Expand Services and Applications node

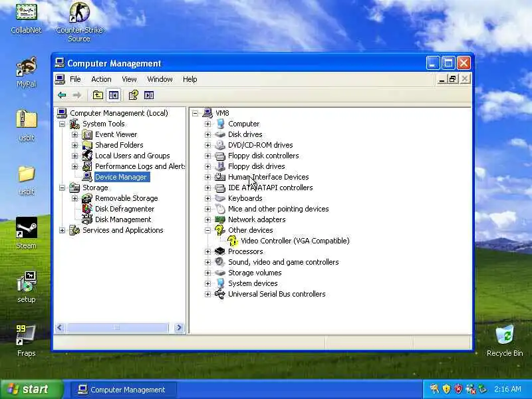(x=62, y=230)
